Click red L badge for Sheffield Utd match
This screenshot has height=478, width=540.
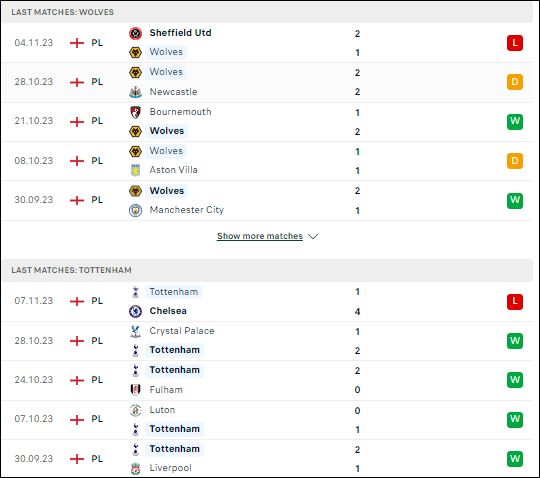pos(515,43)
